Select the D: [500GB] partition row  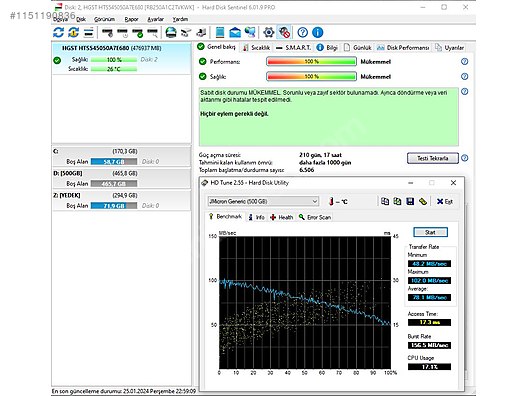121,178
